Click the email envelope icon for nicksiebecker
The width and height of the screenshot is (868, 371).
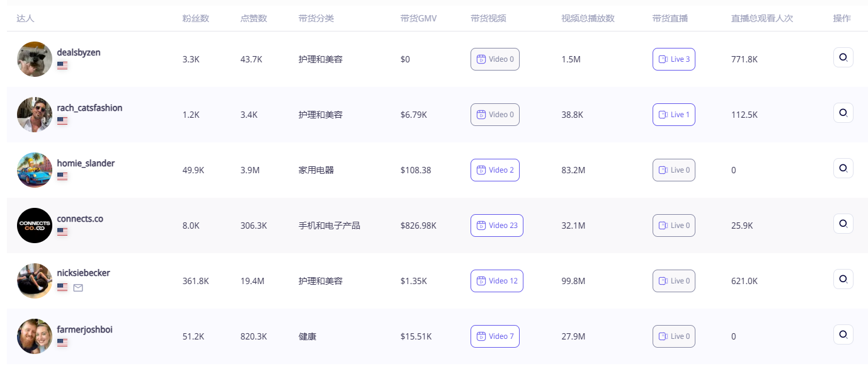(78, 288)
